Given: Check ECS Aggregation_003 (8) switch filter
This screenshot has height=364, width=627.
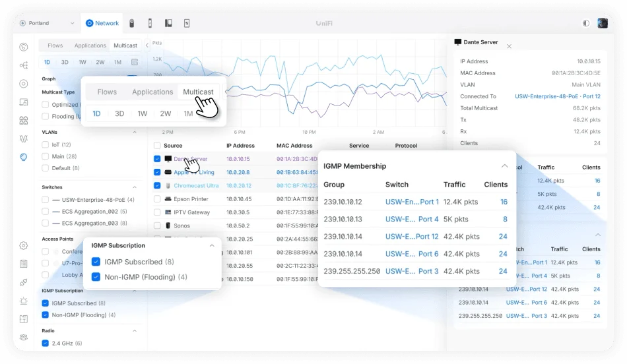Looking at the screenshot, I should pyautogui.click(x=45, y=223).
